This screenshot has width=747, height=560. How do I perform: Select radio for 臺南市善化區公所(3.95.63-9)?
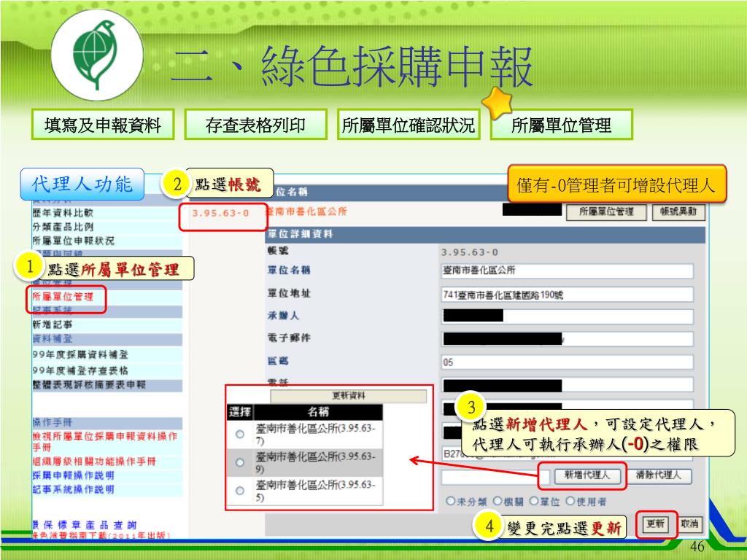[239, 462]
